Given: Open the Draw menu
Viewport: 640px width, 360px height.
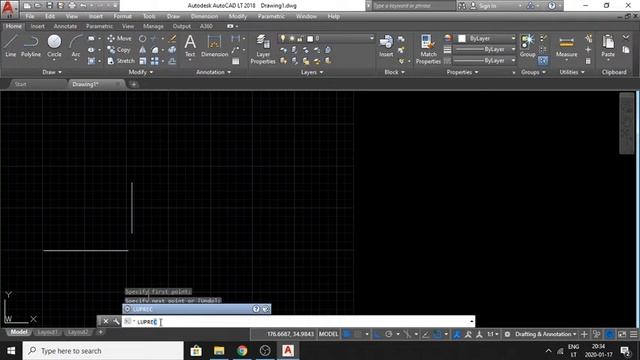Looking at the screenshot, I should (173, 16).
